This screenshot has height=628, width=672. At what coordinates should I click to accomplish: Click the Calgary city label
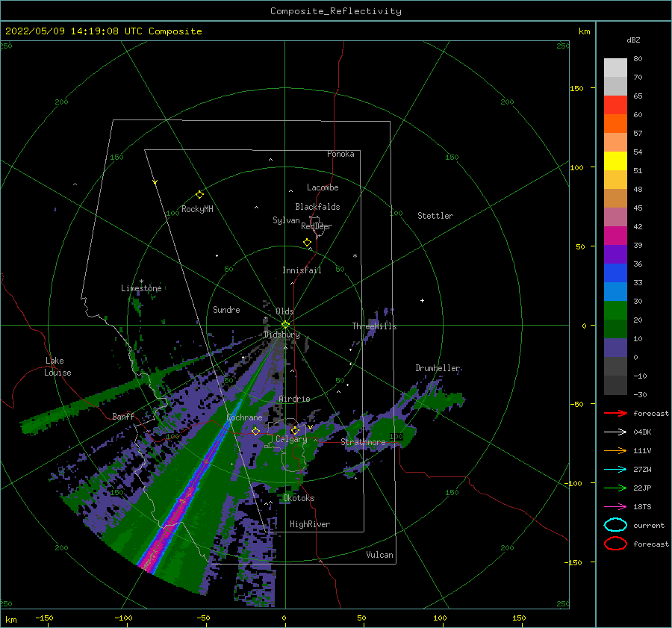click(291, 439)
